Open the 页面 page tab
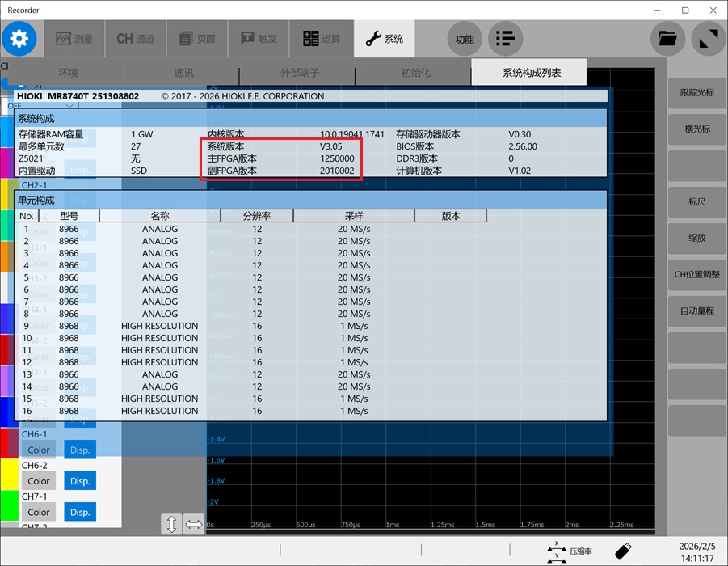 pos(197,39)
